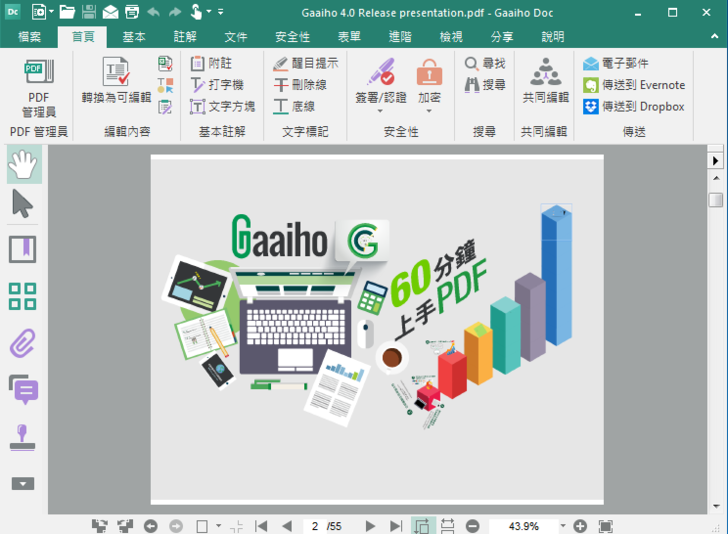Open customize quick access toolbar dropdown

[221, 12]
